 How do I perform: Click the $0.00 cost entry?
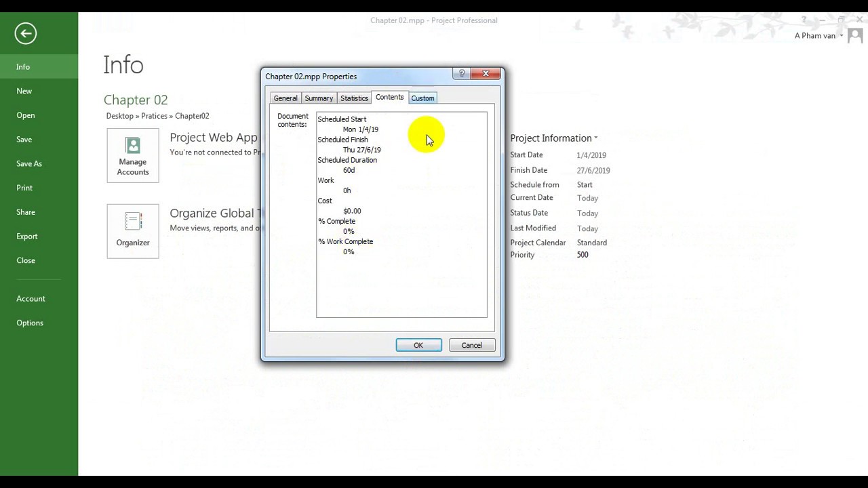click(353, 211)
